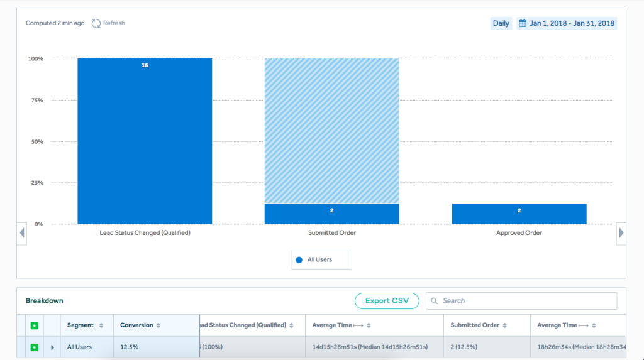Click the Approved Order bar showing 2
Viewport: 644px width, 360px height.
pos(519,214)
